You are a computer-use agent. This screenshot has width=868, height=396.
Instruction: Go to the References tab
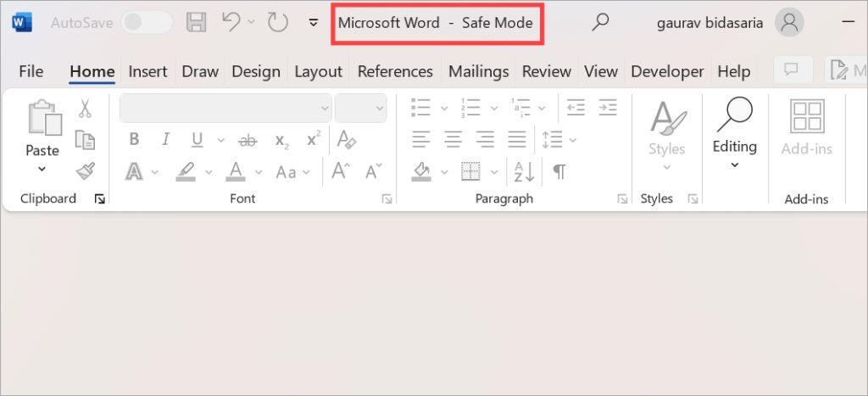[395, 71]
